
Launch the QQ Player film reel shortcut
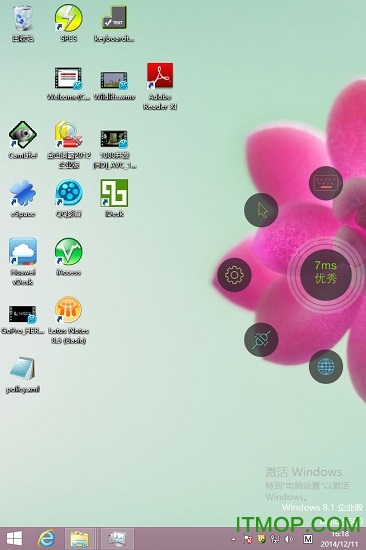[68, 199]
